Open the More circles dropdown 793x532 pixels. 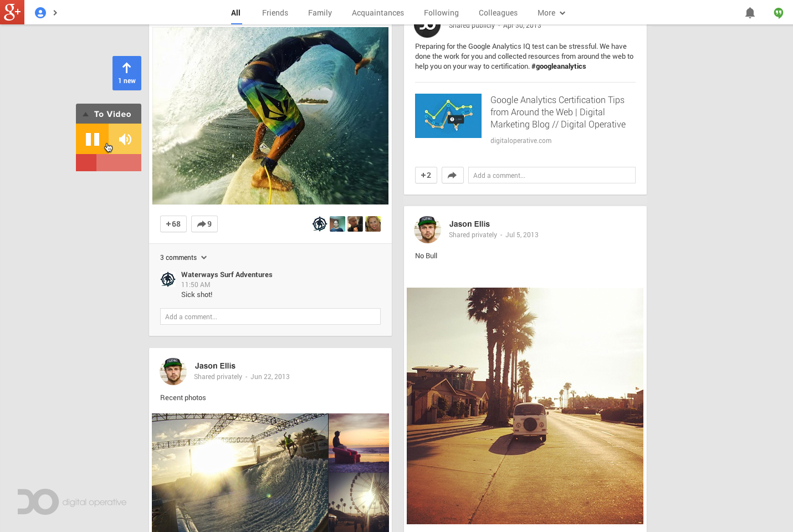click(x=551, y=13)
